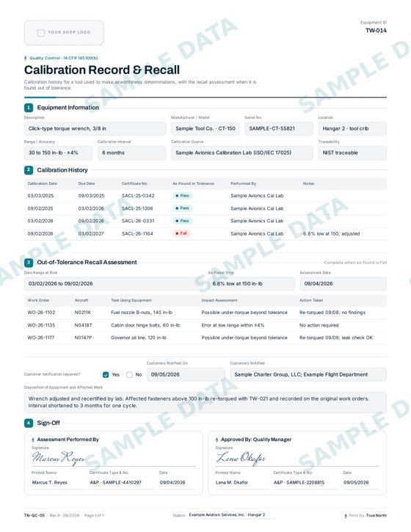Click the Lena Okafor signature

point(241,458)
